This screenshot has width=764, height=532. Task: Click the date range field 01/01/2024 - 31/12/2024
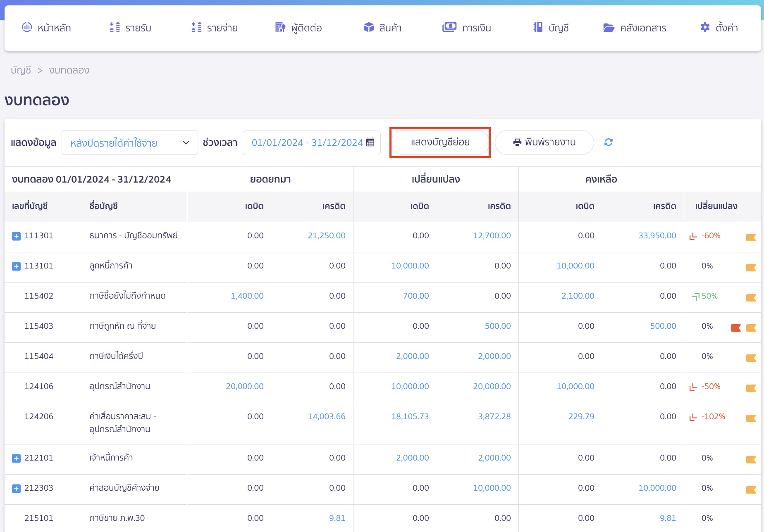[307, 143]
